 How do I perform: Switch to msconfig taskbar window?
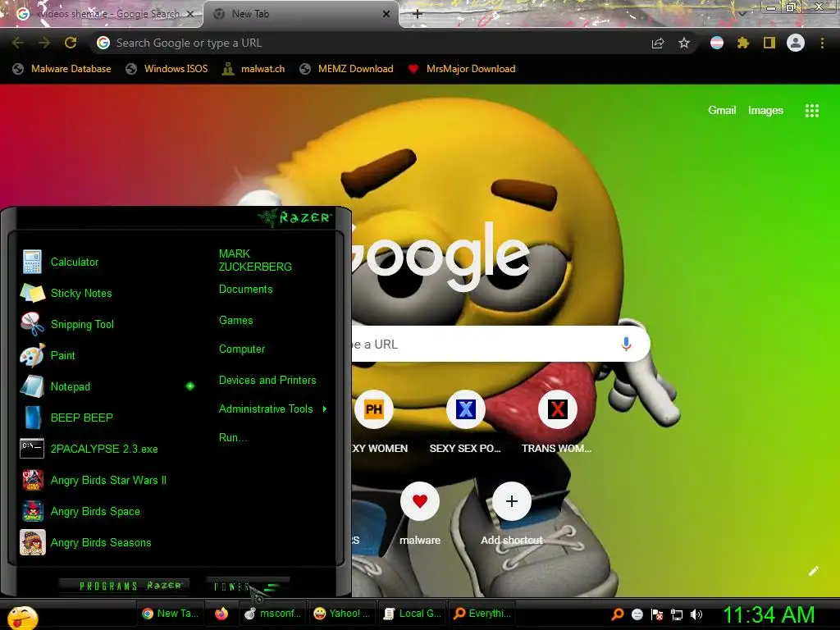point(272,614)
